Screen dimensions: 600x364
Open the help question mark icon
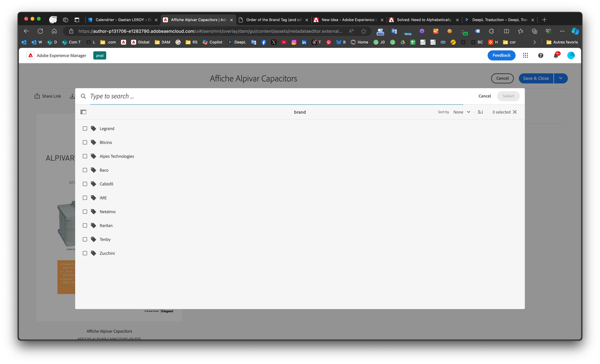pos(541,55)
